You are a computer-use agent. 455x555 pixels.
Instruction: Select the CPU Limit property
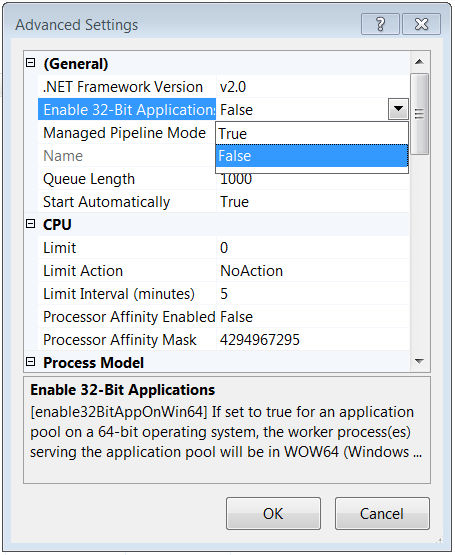127,248
